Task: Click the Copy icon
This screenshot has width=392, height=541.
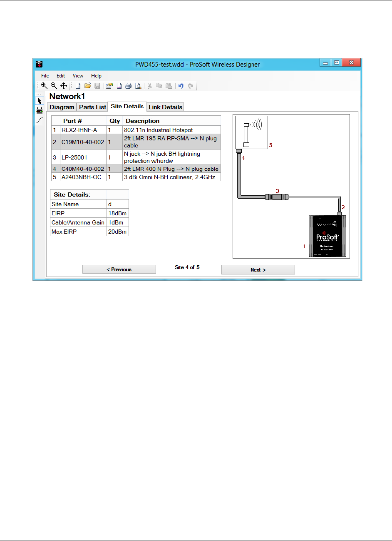Action: (159, 86)
